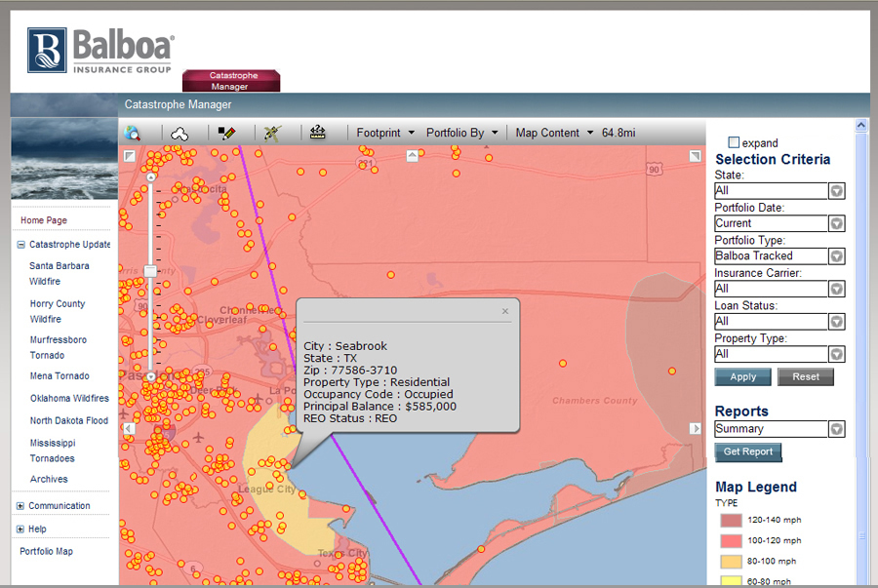Click the Selection Criteria heading
The height and width of the screenshot is (588, 878).
[773, 160]
